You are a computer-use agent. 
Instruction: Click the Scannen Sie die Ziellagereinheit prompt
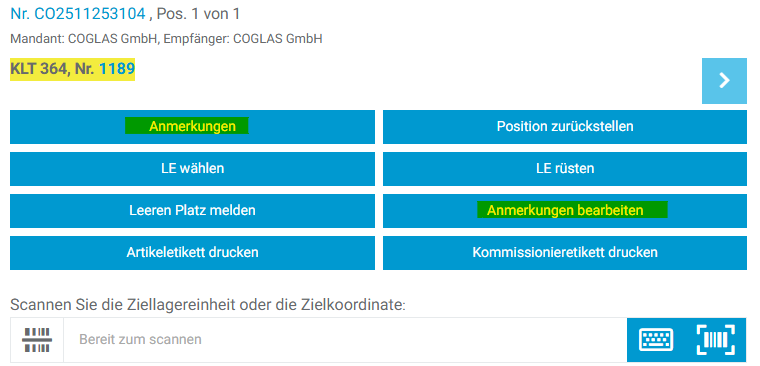[x=207, y=305]
